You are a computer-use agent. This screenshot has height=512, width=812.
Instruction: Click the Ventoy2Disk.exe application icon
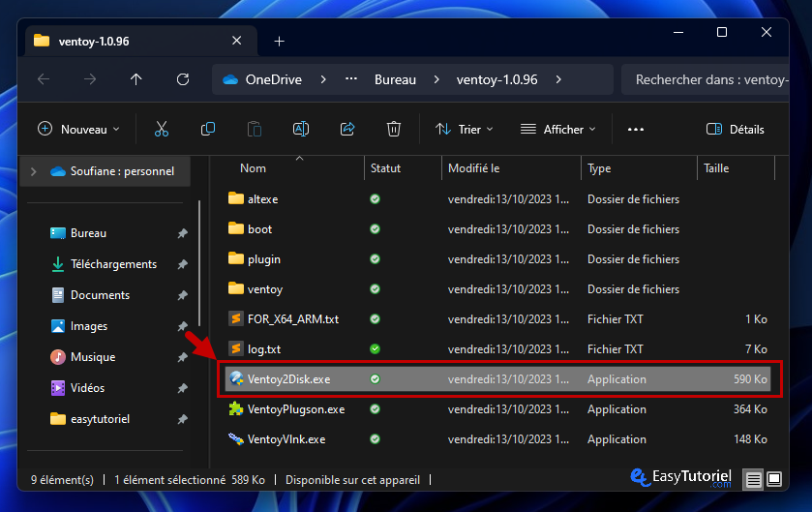(236, 379)
